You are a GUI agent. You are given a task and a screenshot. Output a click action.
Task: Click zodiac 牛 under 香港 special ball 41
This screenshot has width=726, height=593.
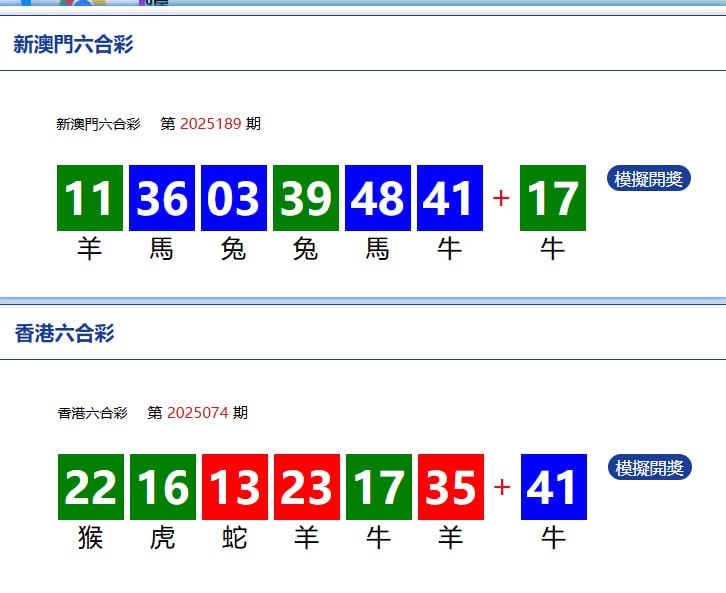click(x=553, y=538)
